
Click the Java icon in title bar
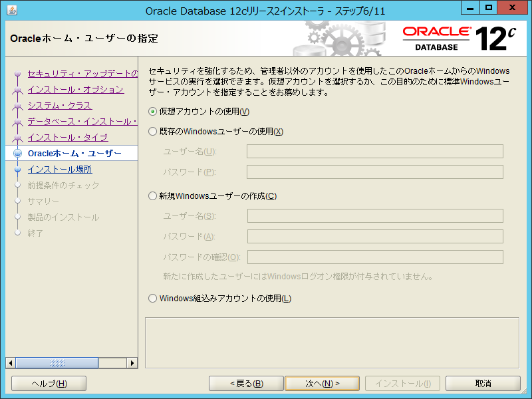click(x=12, y=11)
